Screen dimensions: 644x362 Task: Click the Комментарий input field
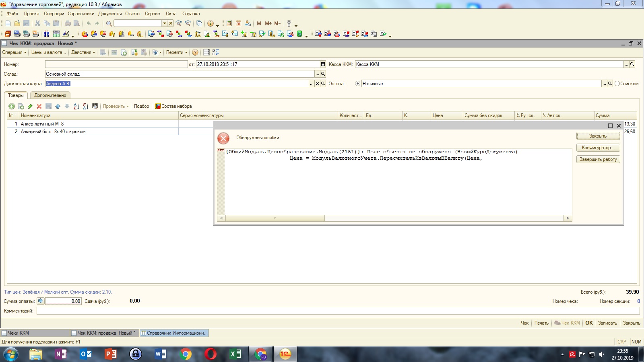(x=338, y=311)
